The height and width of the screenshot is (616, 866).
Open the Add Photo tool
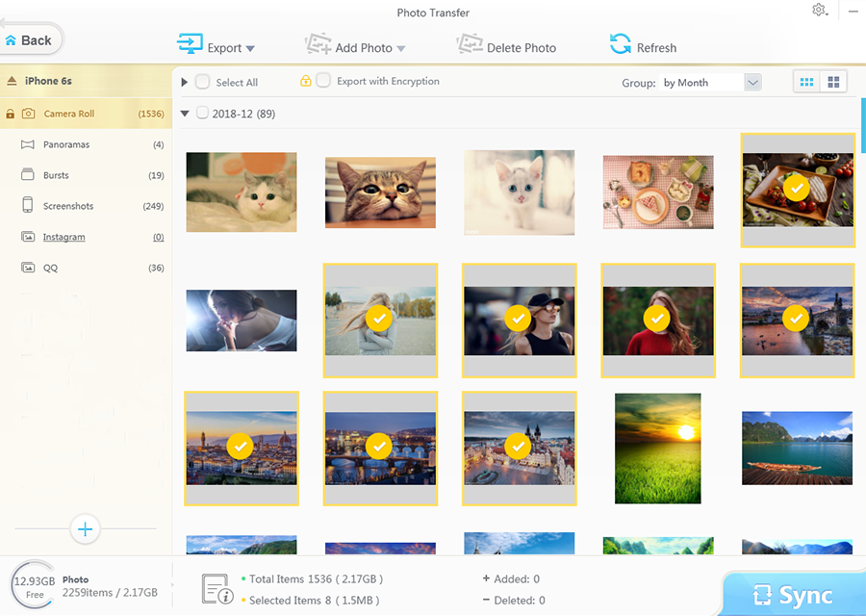[x=357, y=44]
